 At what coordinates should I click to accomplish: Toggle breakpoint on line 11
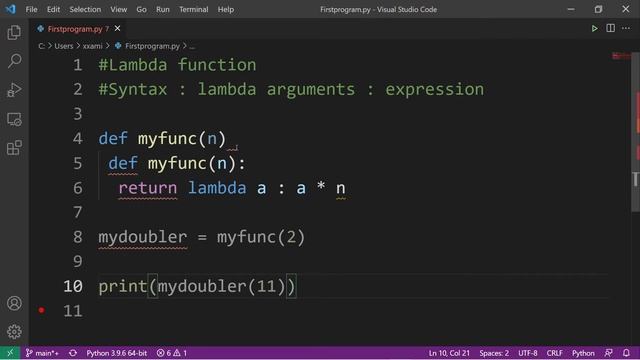click(41, 311)
